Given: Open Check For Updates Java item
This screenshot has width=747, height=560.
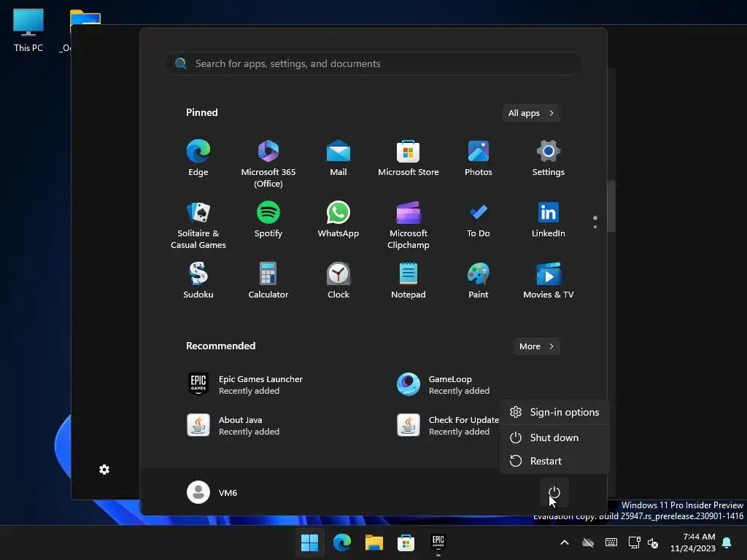Looking at the screenshot, I should [x=448, y=425].
